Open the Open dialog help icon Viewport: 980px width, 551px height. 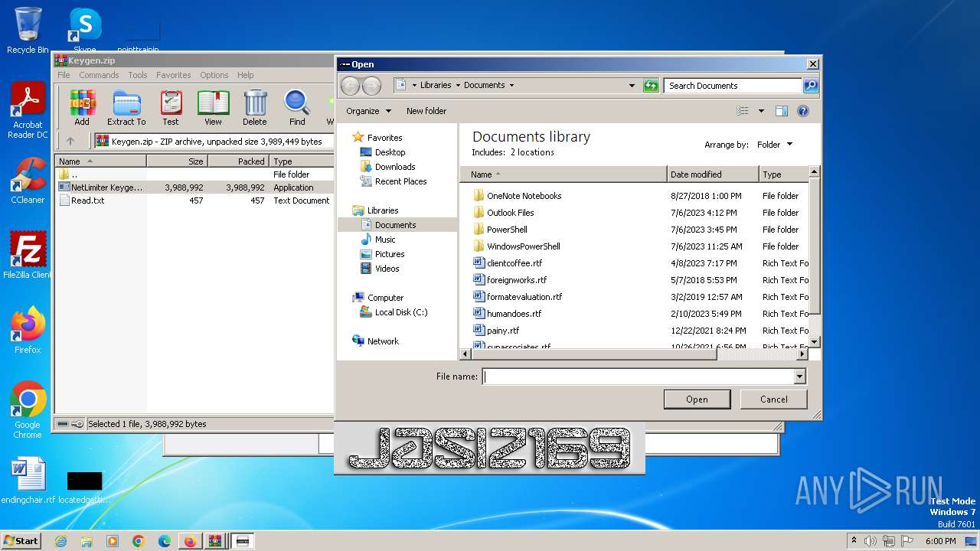point(803,111)
